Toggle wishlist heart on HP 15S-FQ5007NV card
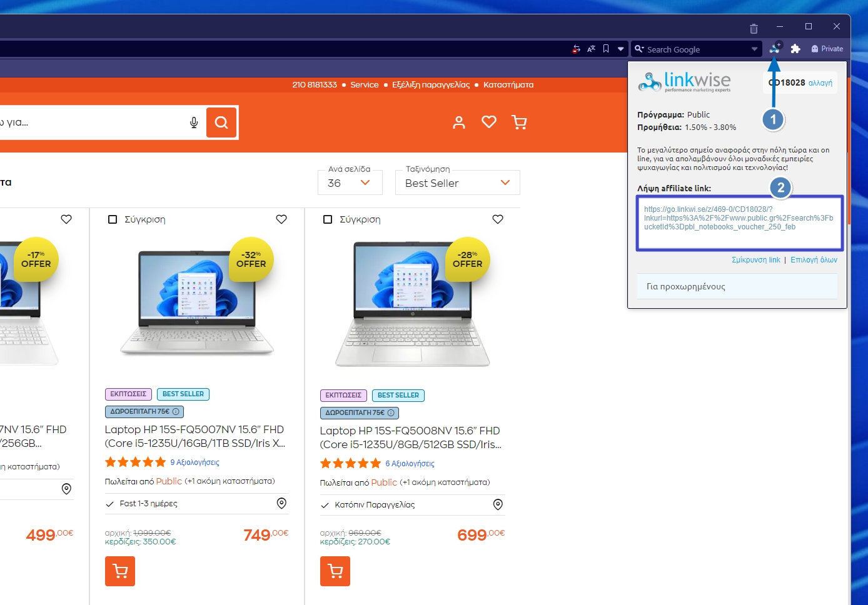 (x=281, y=219)
